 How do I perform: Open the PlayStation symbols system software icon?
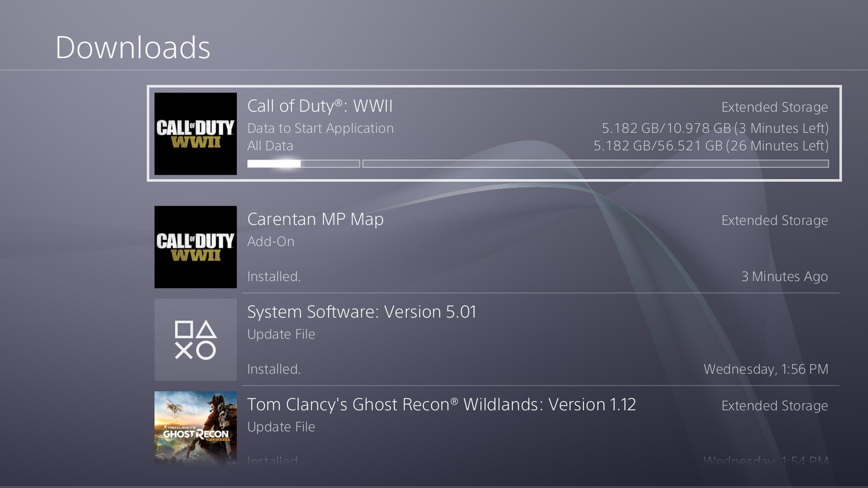point(195,339)
